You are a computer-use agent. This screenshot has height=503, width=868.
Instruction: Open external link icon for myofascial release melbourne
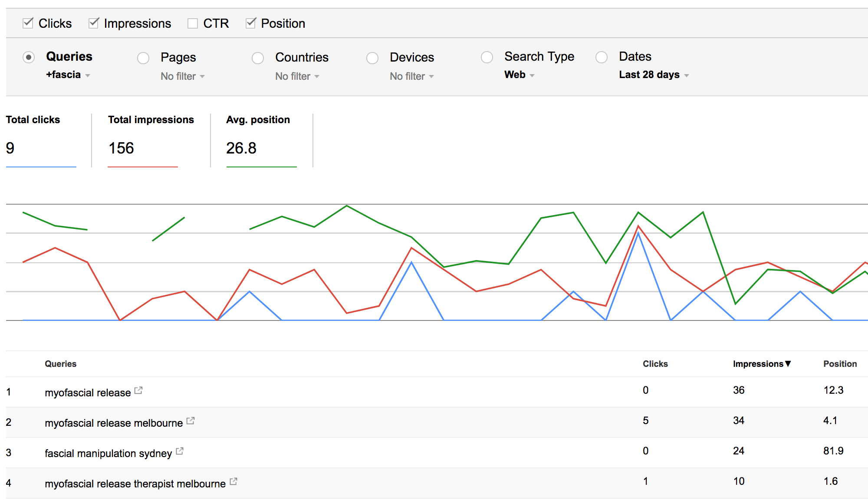(x=191, y=421)
